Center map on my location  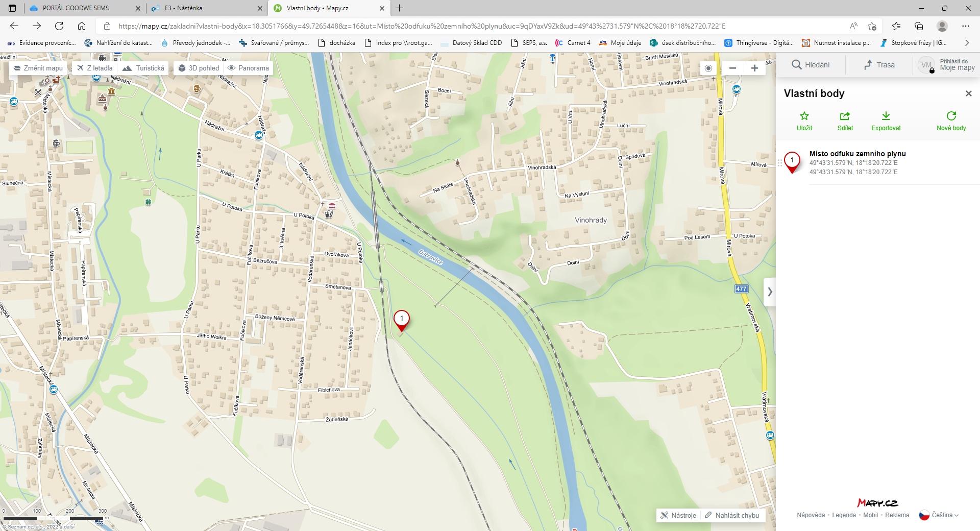pyautogui.click(x=708, y=68)
